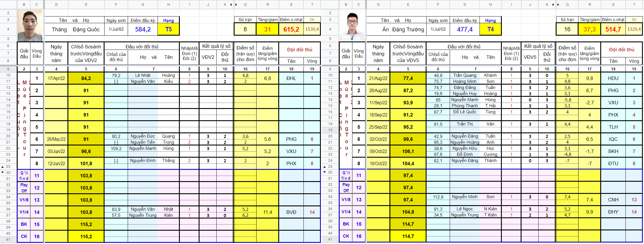Click the up arrow at row 25 in right sheet
Image resolution: width=644 pixels, height=244 pixels.
point(325,167)
